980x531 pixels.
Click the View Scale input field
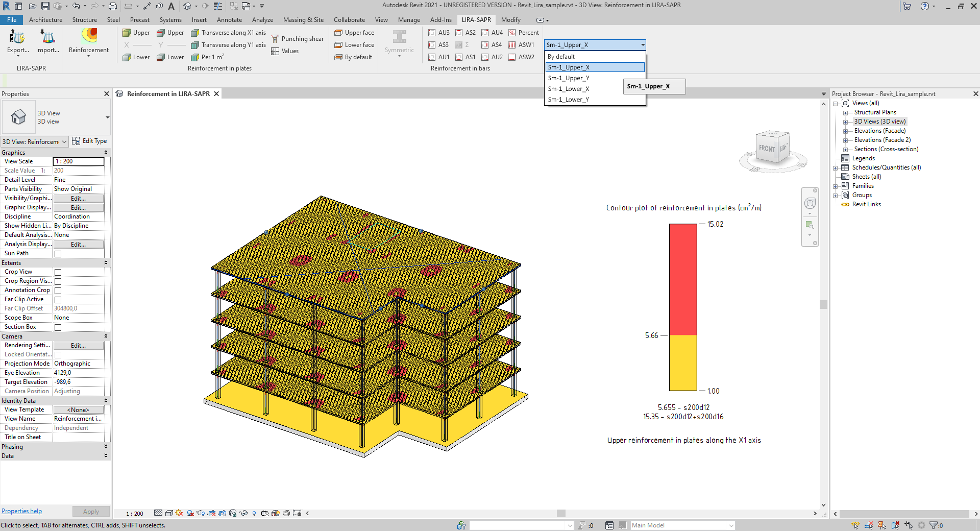pyautogui.click(x=79, y=161)
